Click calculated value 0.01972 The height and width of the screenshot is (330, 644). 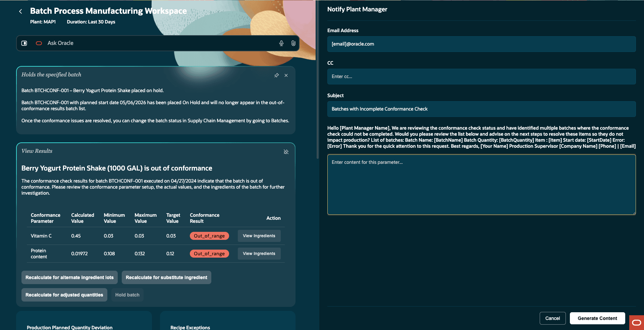pos(79,254)
